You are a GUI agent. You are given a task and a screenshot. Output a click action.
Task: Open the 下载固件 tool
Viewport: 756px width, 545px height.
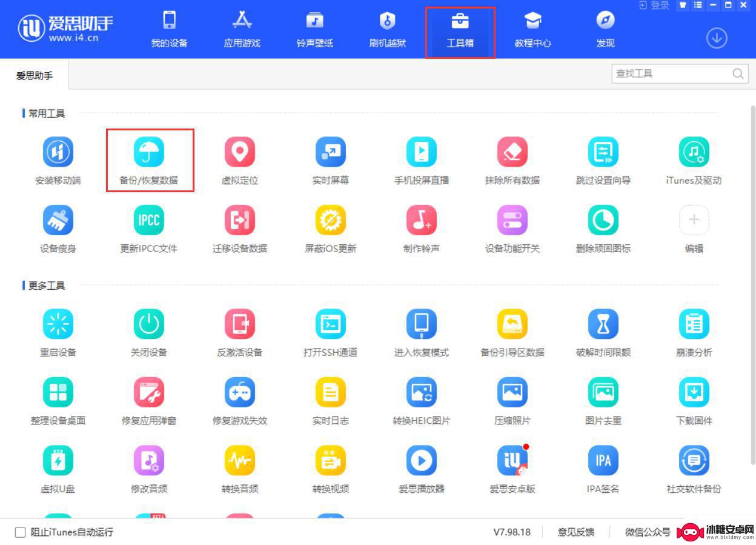point(694,392)
